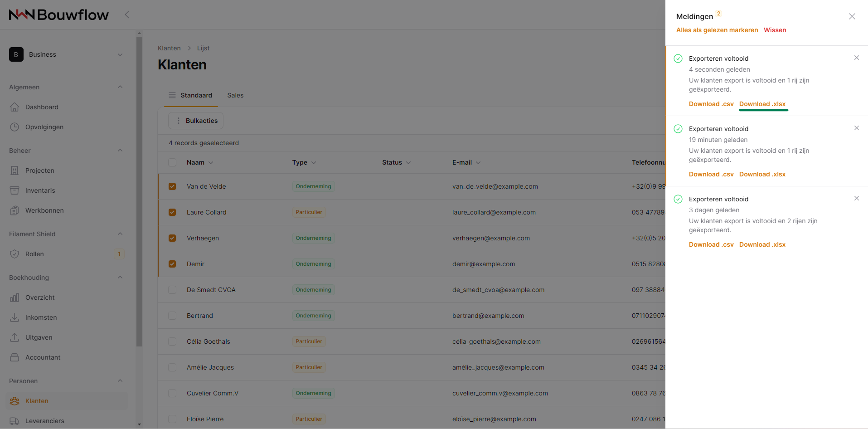Select the Standaard view tab
868x429 pixels.
coord(190,95)
